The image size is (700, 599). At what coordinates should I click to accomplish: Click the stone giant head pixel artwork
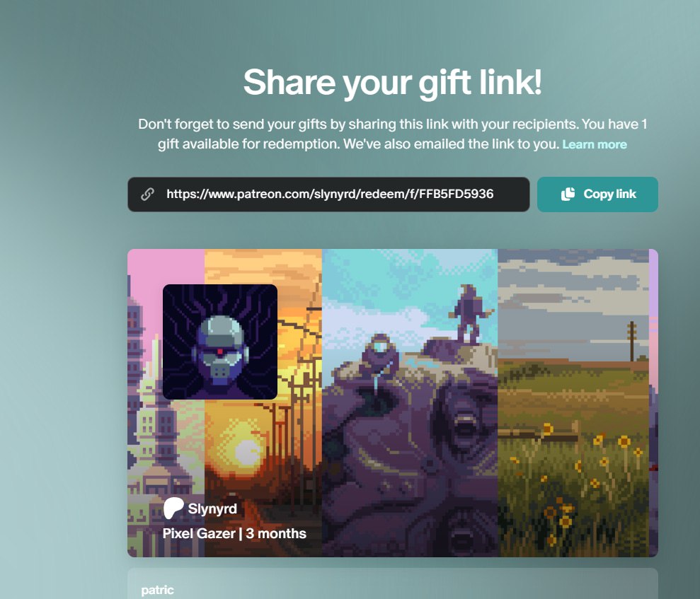coord(409,403)
